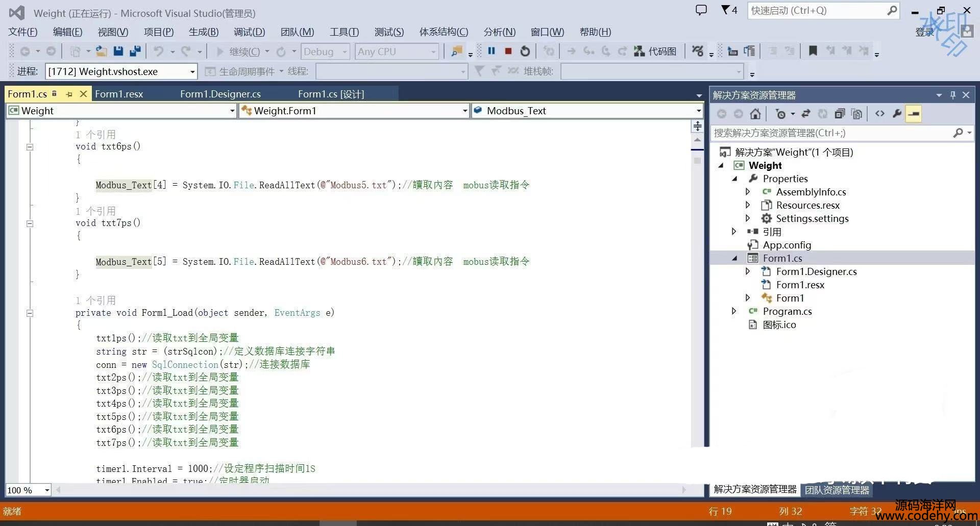The width and height of the screenshot is (980, 526).
Task: Click the bookmark icon in the toolbar
Action: click(813, 51)
